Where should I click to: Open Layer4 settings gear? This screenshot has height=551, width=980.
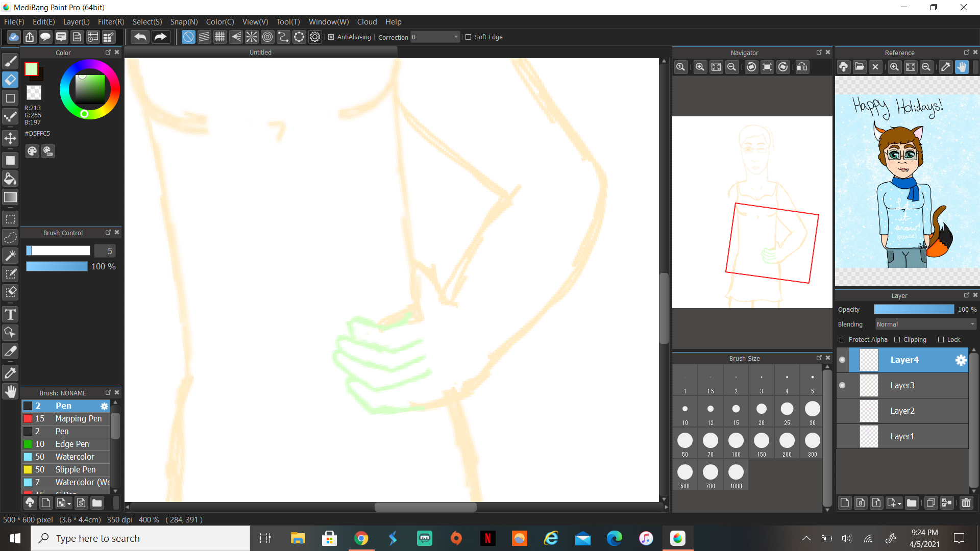point(961,360)
